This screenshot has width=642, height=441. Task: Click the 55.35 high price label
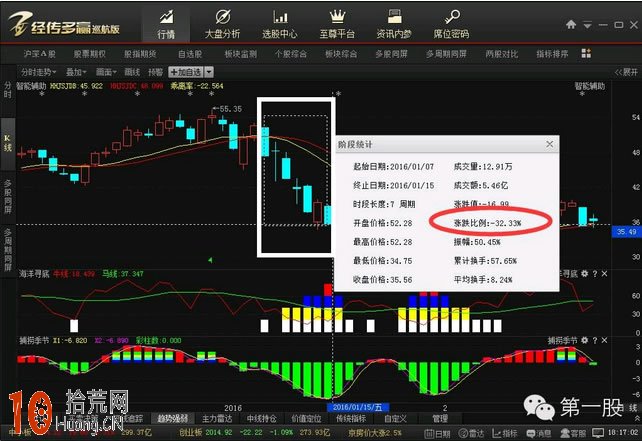click(230, 109)
